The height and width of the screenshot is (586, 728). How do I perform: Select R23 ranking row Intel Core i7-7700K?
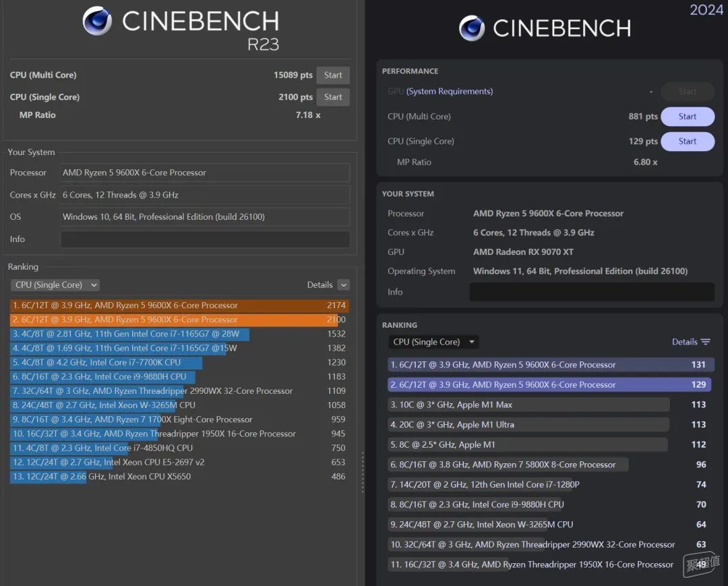coord(179,363)
